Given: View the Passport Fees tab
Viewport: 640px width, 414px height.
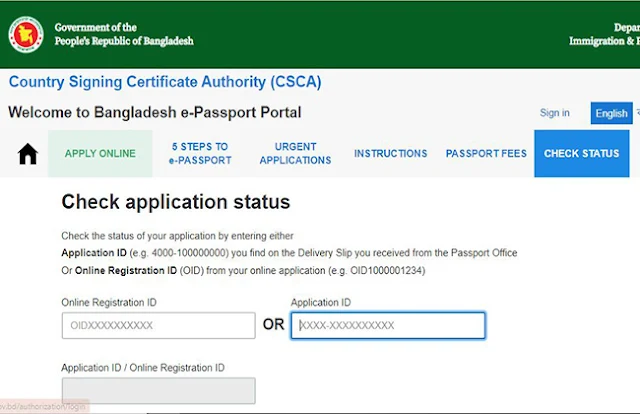Looking at the screenshot, I should click(486, 154).
